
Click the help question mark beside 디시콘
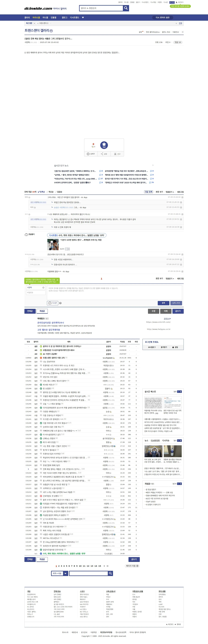pos(60,303)
